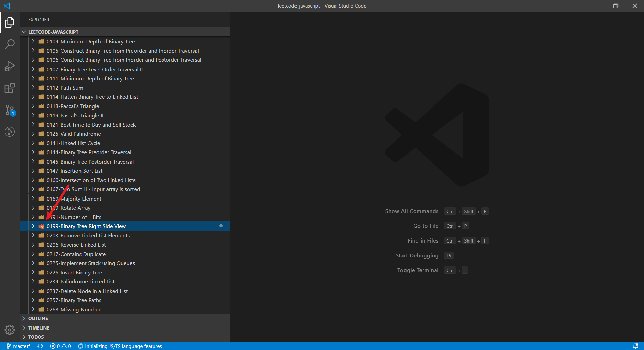This screenshot has width=644, height=350.
Task: Open the 0112-Path Sum folder
Action: 64,88
